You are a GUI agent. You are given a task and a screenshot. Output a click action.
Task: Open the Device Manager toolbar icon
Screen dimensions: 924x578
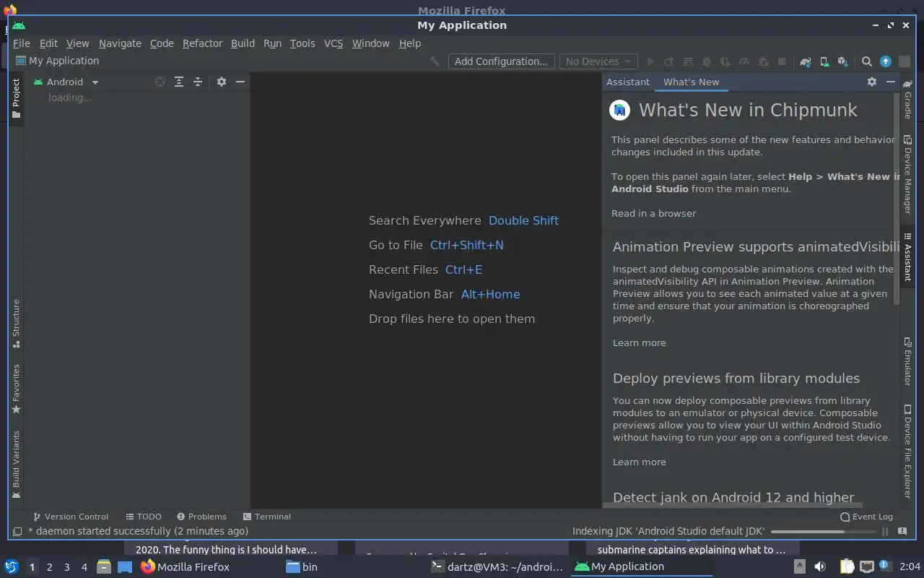coord(824,61)
